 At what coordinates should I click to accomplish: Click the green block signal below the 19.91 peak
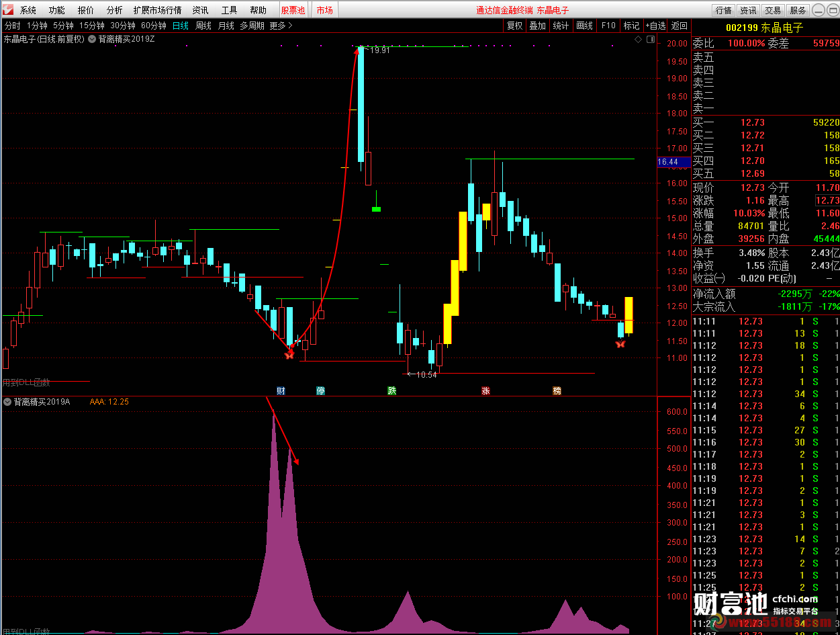tap(377, 210)
